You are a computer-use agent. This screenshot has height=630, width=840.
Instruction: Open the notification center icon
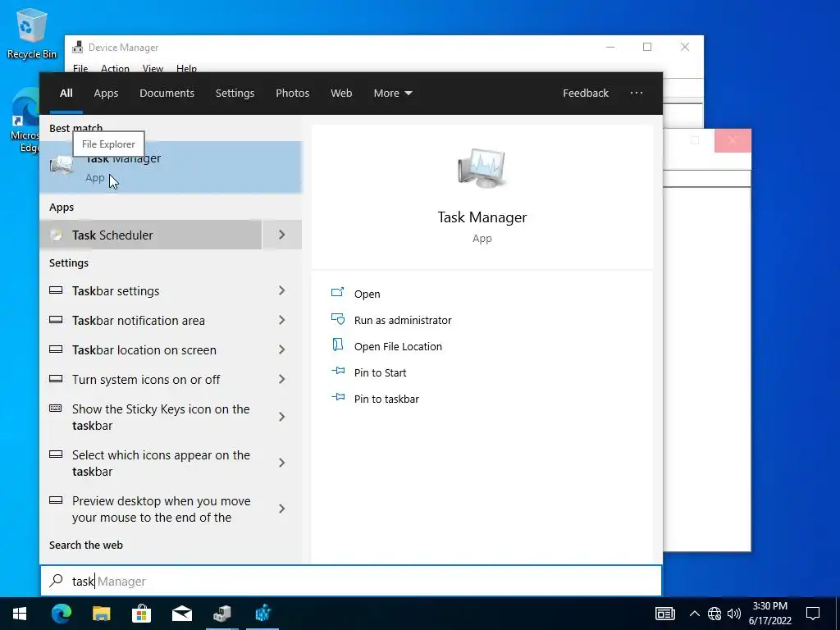(x=813, y=614)
